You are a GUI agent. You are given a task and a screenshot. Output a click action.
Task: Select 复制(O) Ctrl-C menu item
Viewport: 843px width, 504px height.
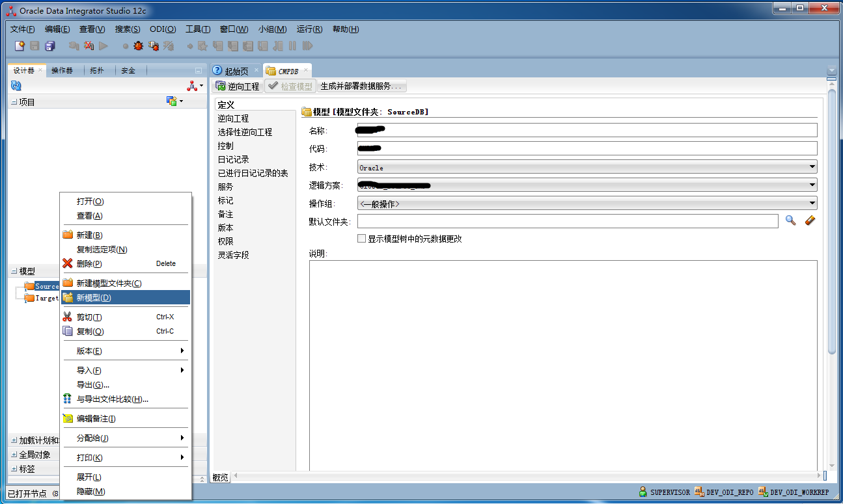coord(126,331)
